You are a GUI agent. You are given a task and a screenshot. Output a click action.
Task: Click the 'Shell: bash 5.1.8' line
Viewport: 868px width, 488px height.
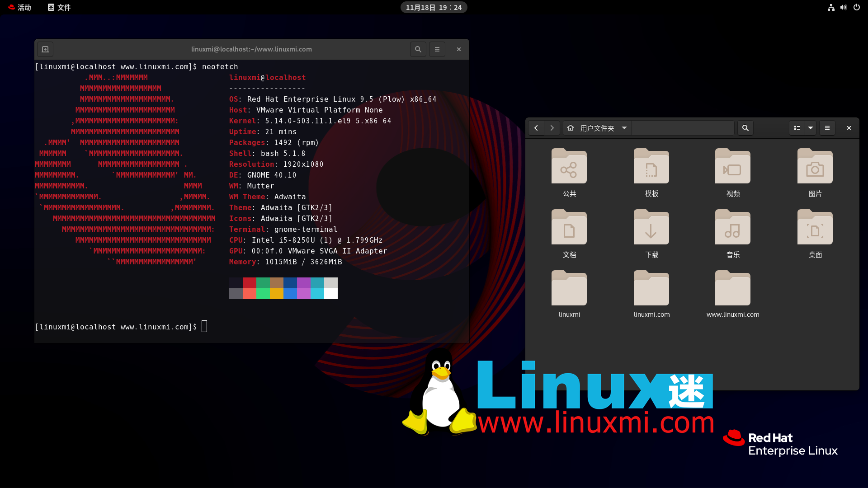point(267,154)
